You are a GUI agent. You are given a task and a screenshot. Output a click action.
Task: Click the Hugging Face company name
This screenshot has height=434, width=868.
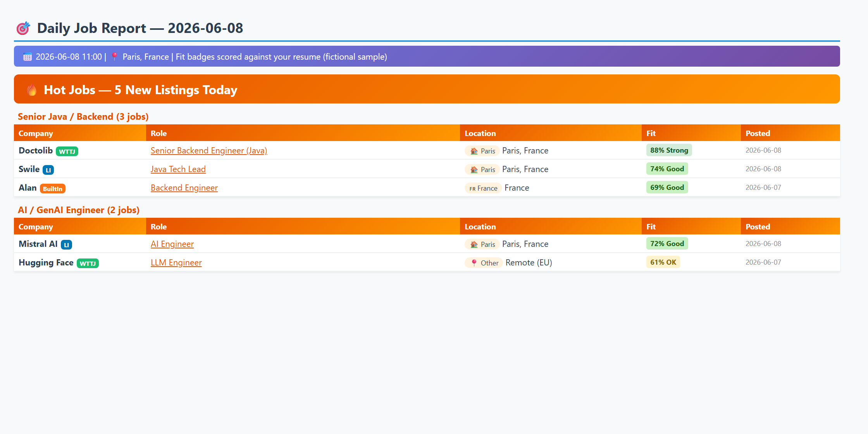tap(46, 263)
